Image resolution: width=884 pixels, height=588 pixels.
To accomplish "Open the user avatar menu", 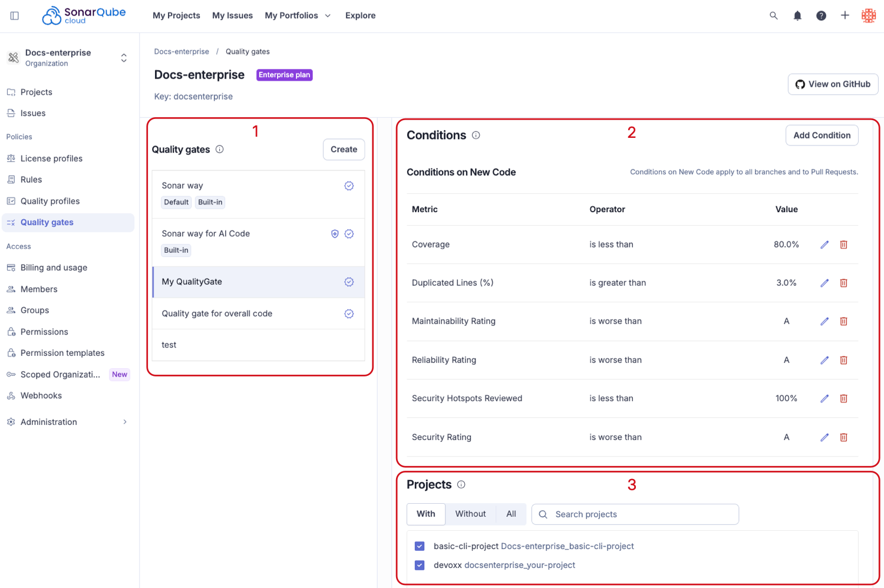I will pyautogui.click(x=869, y=16).
